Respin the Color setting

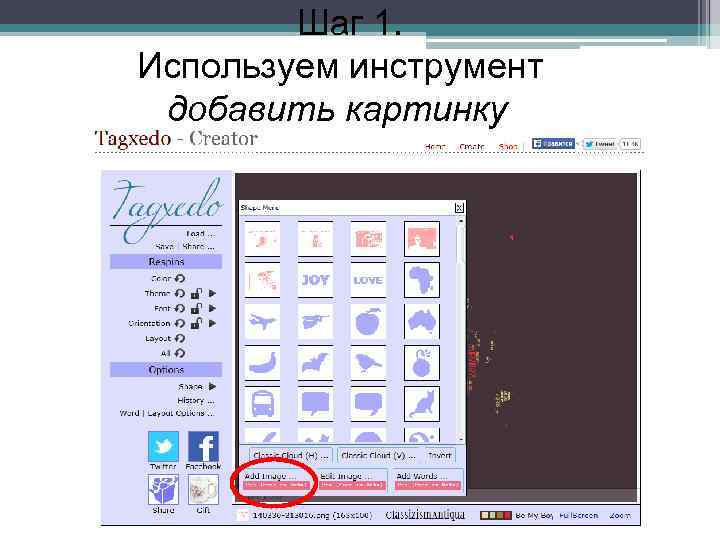[x=180, y=279]
